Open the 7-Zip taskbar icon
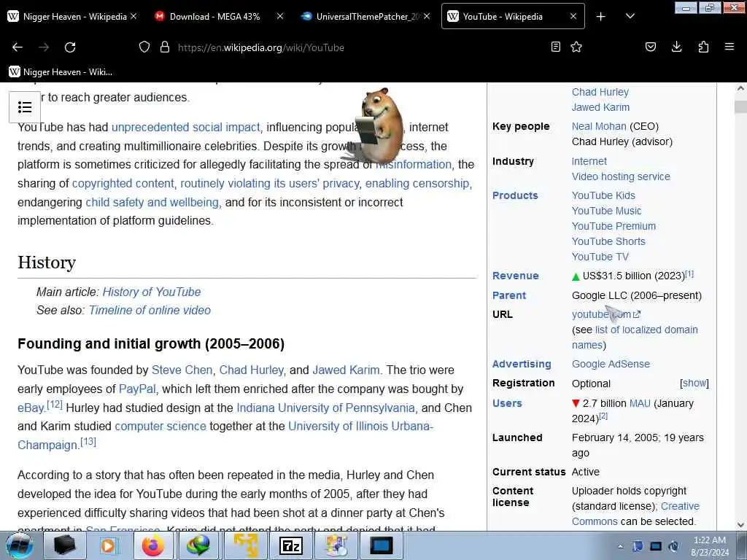This screenshot has height=560, width=747. pyautogui.click(x=290, y=545)
